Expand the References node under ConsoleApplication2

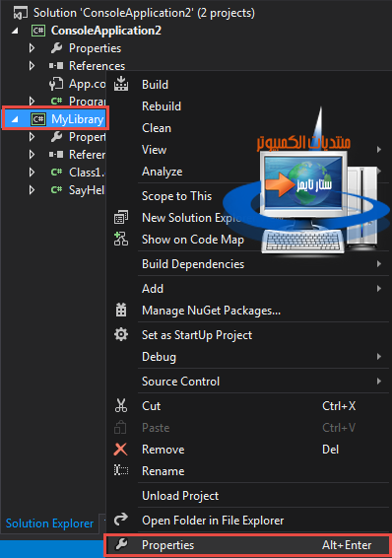32,66
